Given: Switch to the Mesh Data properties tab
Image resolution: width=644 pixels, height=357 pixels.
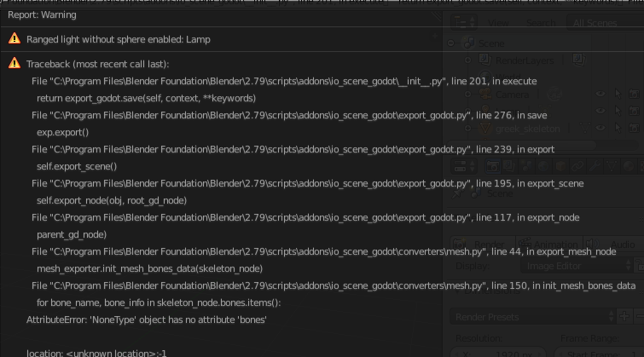Looking at the screenshot, I should tap(612, 166).
